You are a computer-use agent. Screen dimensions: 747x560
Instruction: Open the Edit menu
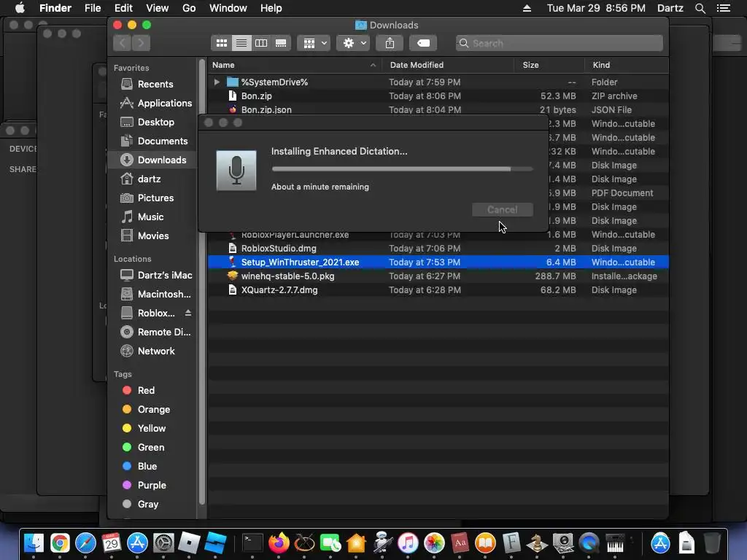point(123,8)
